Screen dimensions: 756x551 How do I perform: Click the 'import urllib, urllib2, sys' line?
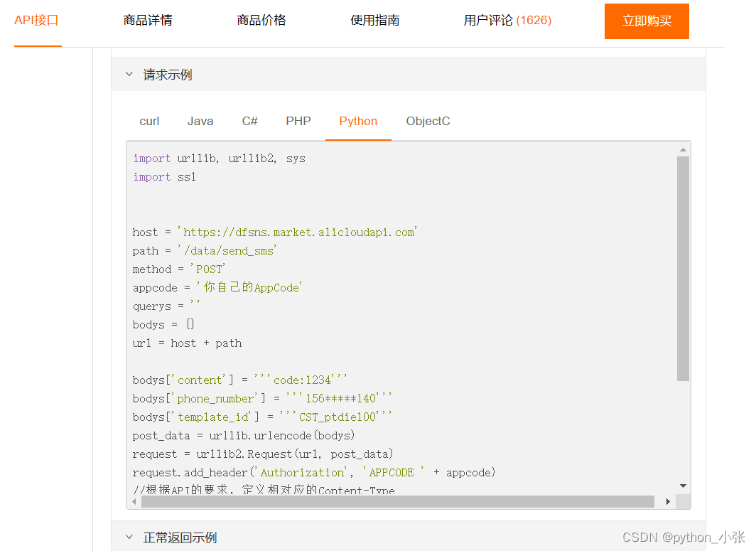click(220, 159)
